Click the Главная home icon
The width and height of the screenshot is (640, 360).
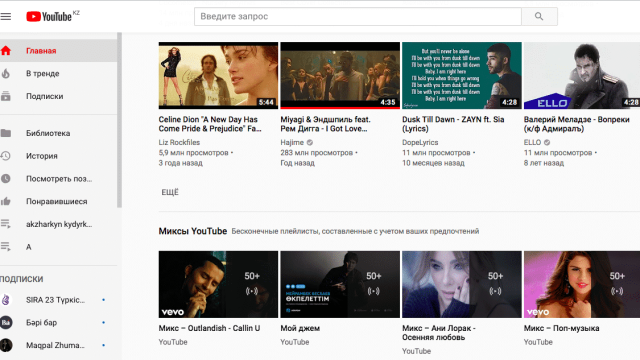6,51
